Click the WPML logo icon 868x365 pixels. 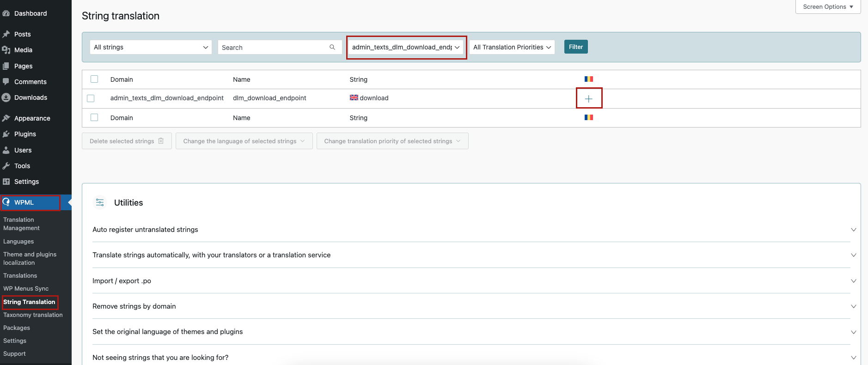(6, 202)
